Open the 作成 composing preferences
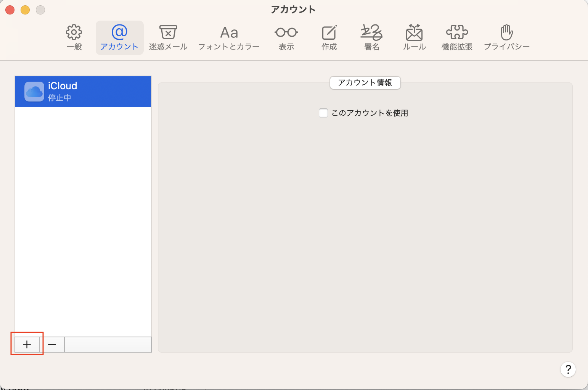 coord(329,37)
